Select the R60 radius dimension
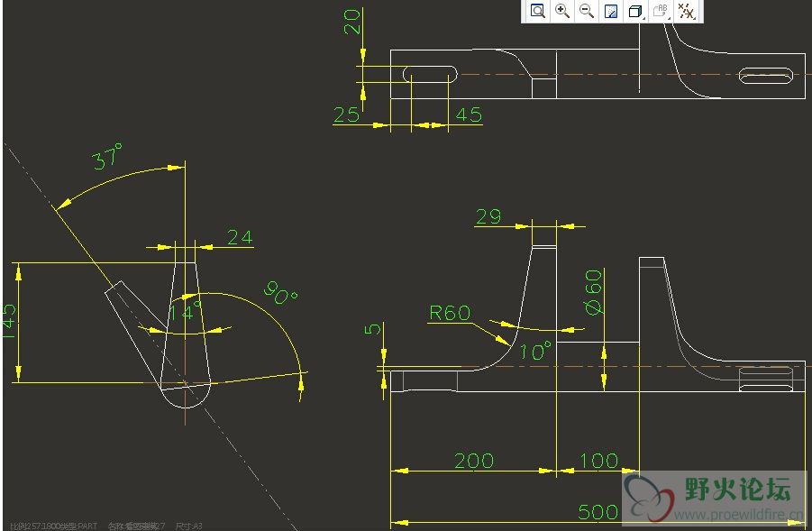 pyautogui.click(x=450, y=313)
